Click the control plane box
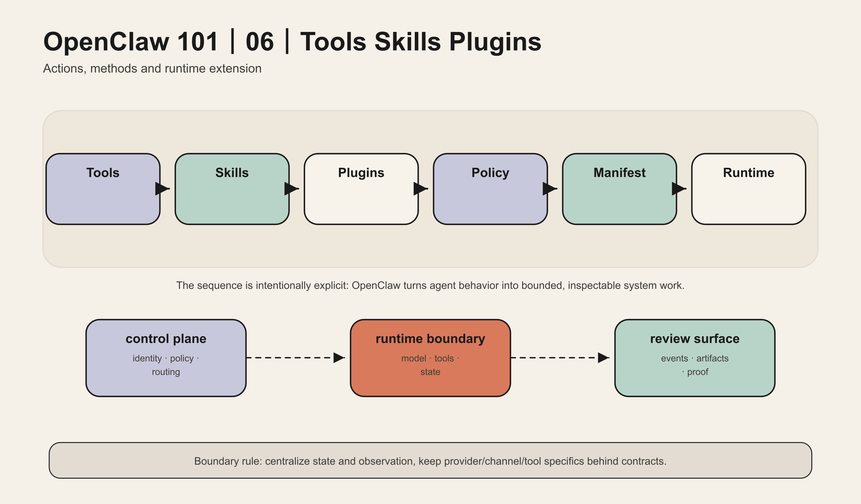 166,358
